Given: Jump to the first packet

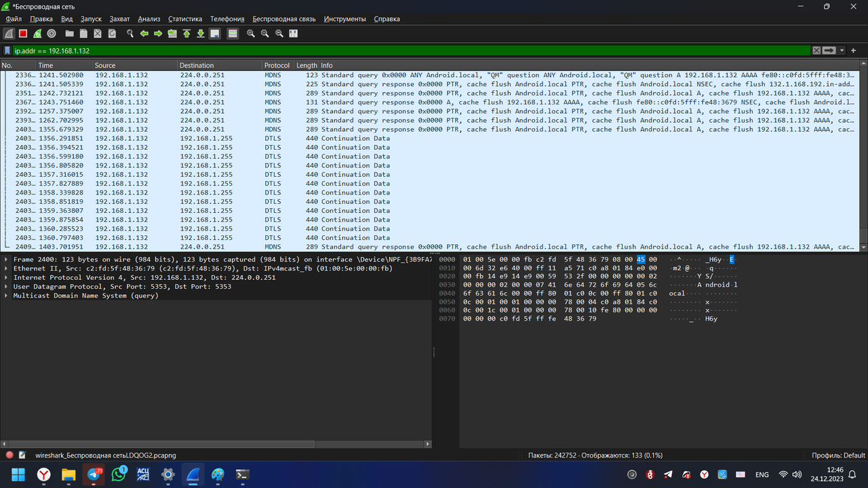Looking at the screenshot, I should coord(186,33).
